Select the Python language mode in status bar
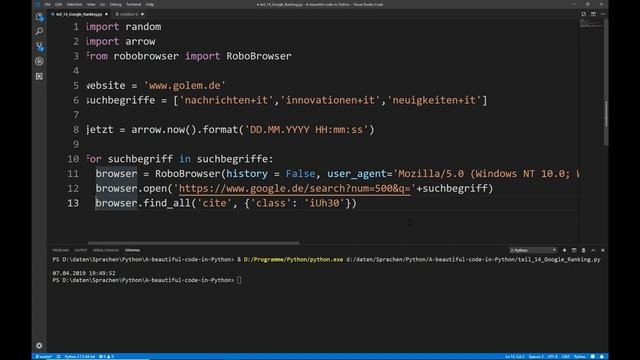This screenshot has height=360, width=640. [x=580, y=357]
